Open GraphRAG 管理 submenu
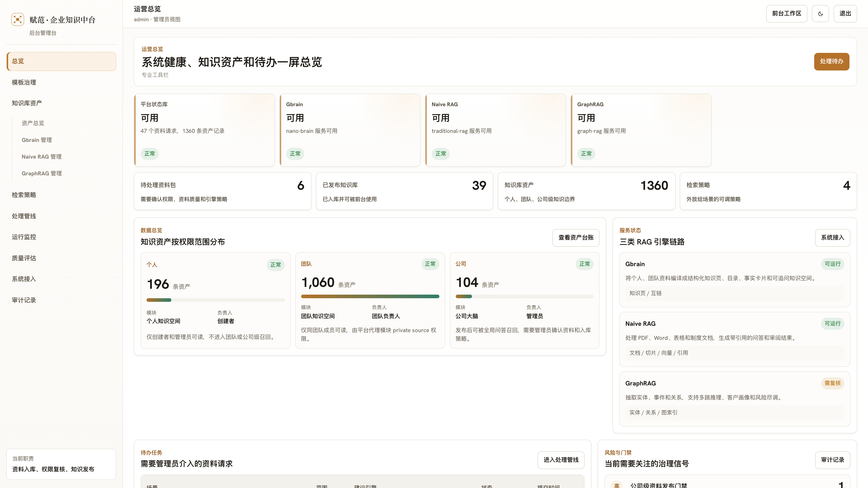 pos(42,174)
